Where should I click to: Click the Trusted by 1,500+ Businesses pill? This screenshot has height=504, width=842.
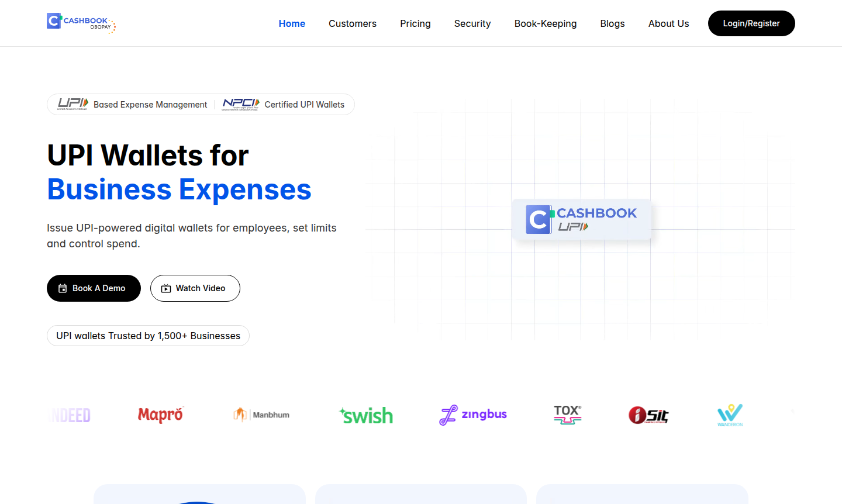point(148,336)
